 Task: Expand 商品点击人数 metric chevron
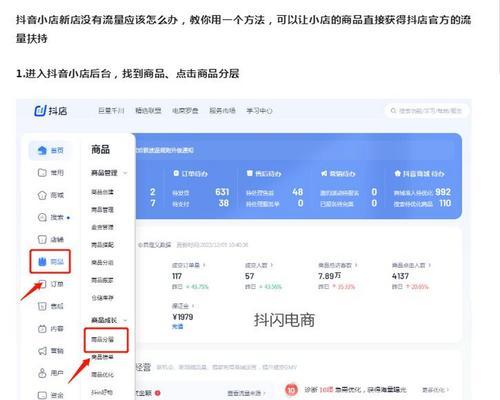(429, 265)
